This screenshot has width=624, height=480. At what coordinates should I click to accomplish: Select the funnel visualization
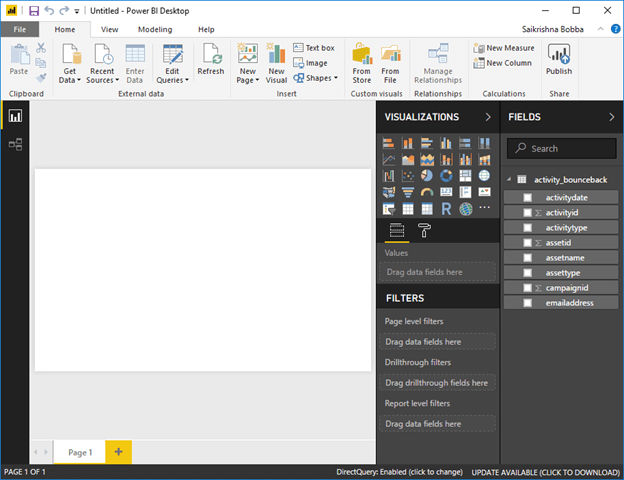(x=408, y=192)
